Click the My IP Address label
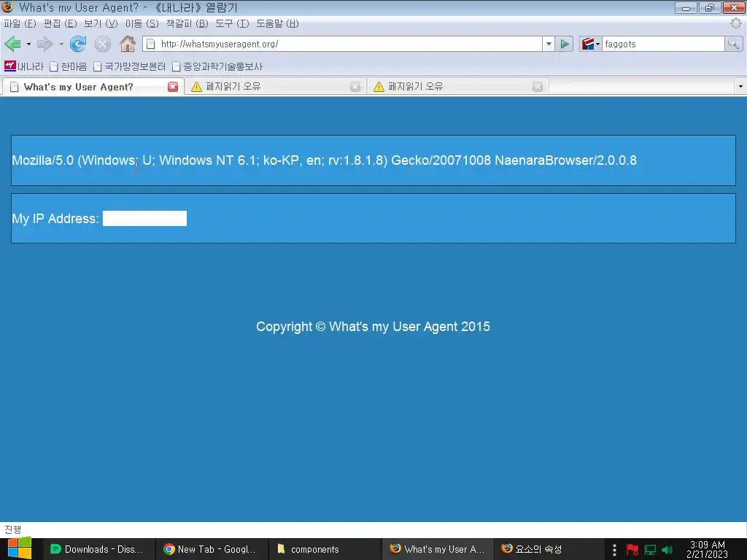This screenshot has width=747, height=560. coord(55,219)
